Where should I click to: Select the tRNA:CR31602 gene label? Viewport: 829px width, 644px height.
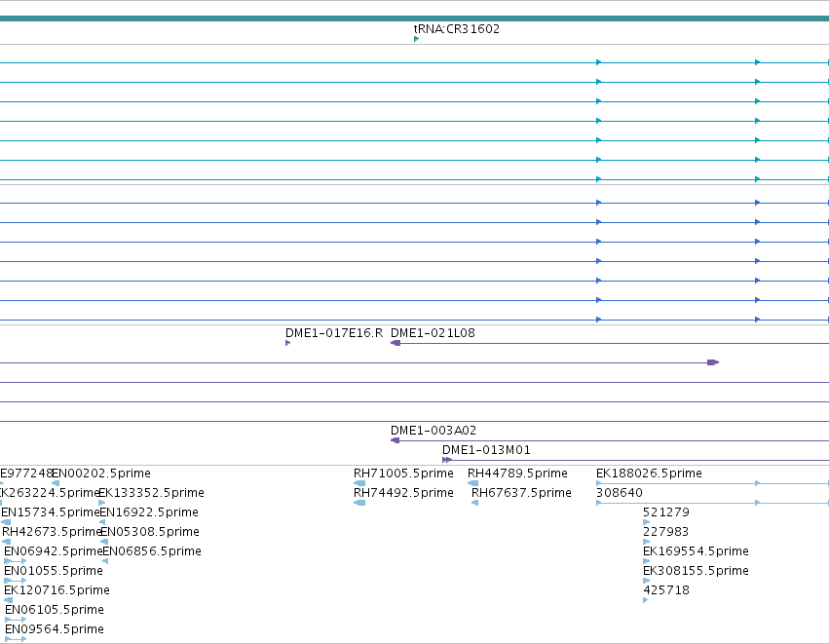click(x=457, y=28)
